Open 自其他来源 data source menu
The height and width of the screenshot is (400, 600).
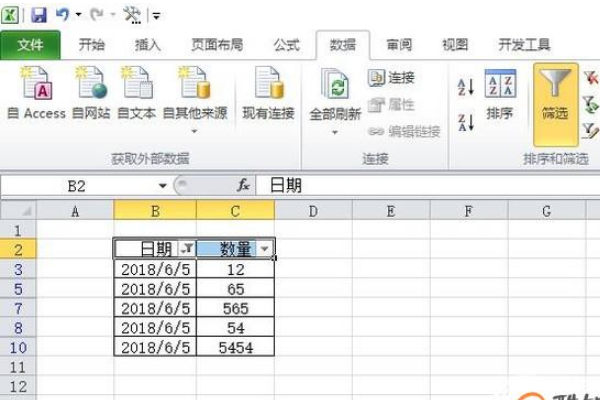coord(195,100)
